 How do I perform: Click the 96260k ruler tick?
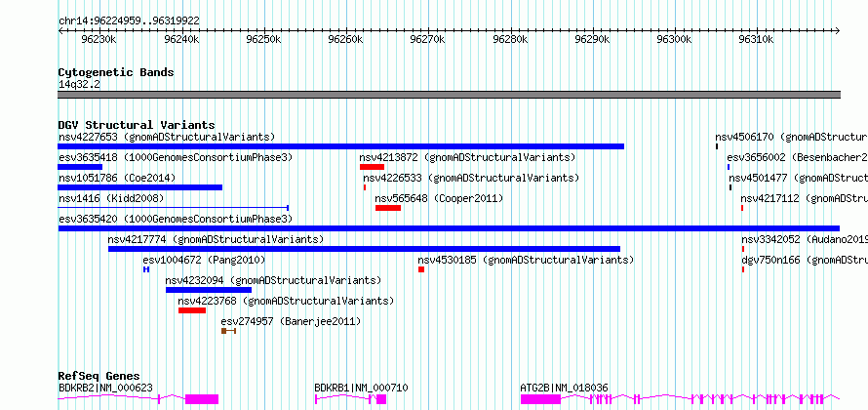346,39
